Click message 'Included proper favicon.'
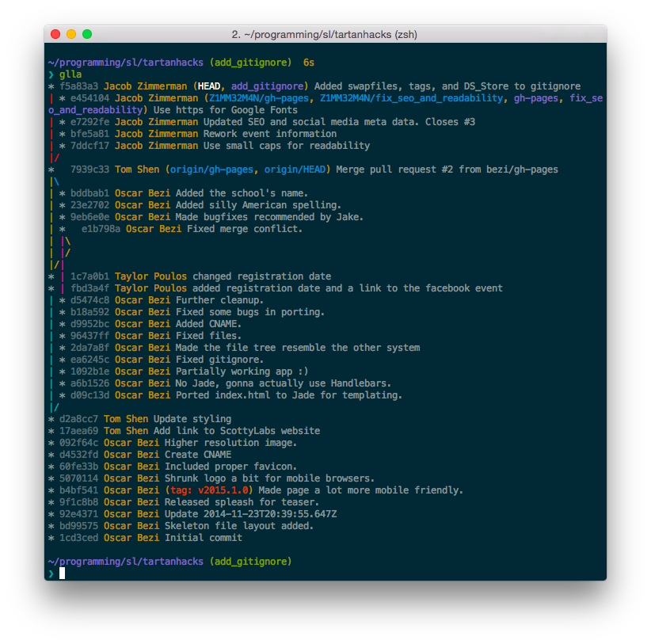Image resolution: width=651 pixels, height=644 pixels. [x=231, y=467]
